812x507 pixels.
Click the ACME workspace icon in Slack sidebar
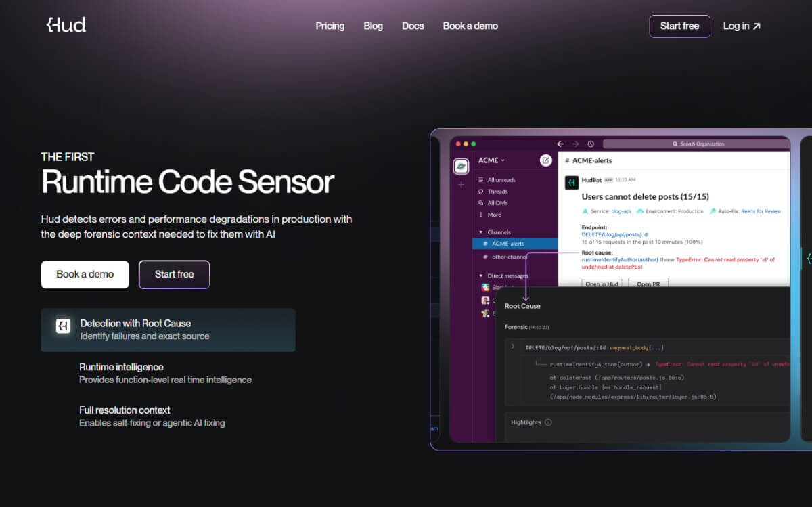click(x=461, y=166)
